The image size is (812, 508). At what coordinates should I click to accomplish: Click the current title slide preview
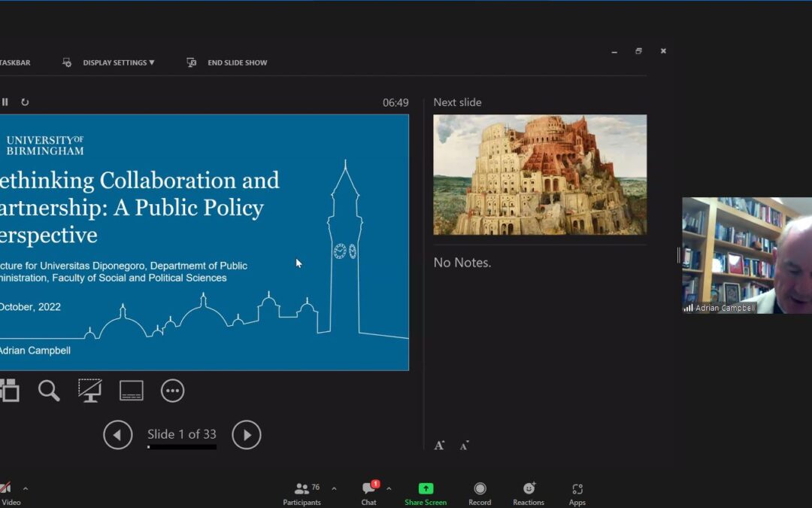204,242
